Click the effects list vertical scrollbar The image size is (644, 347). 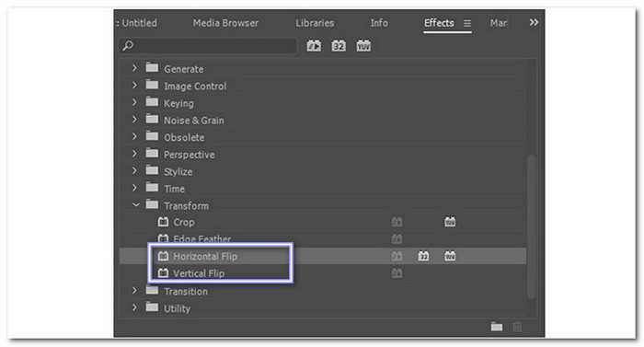coord(531,227)
